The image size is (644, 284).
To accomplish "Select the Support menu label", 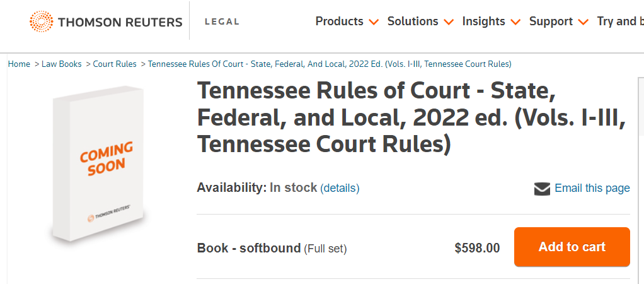I will click(551, 21).
